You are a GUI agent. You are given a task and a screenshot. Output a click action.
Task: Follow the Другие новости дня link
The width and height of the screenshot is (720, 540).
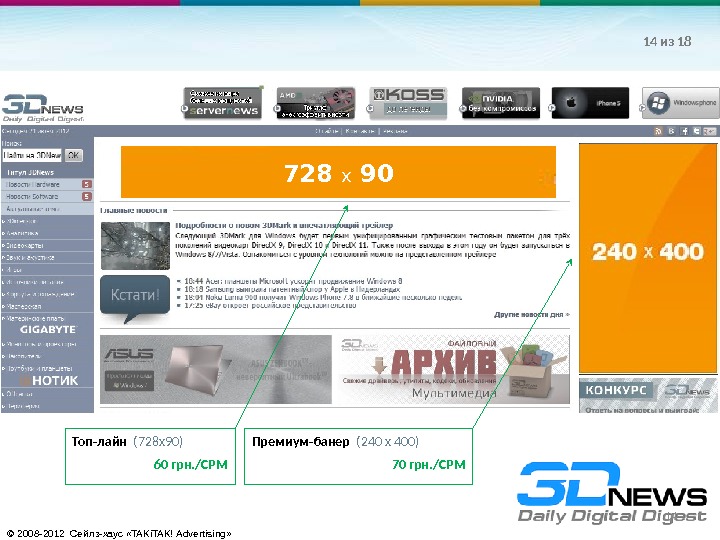532,315
